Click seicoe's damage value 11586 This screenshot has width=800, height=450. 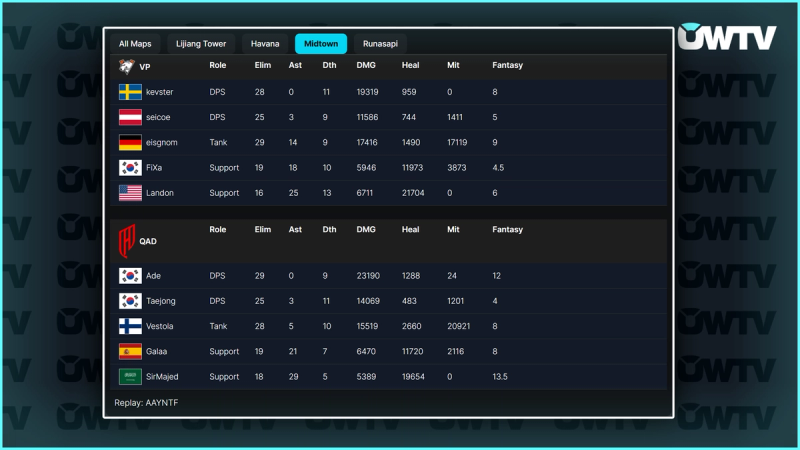pos(367,117)
